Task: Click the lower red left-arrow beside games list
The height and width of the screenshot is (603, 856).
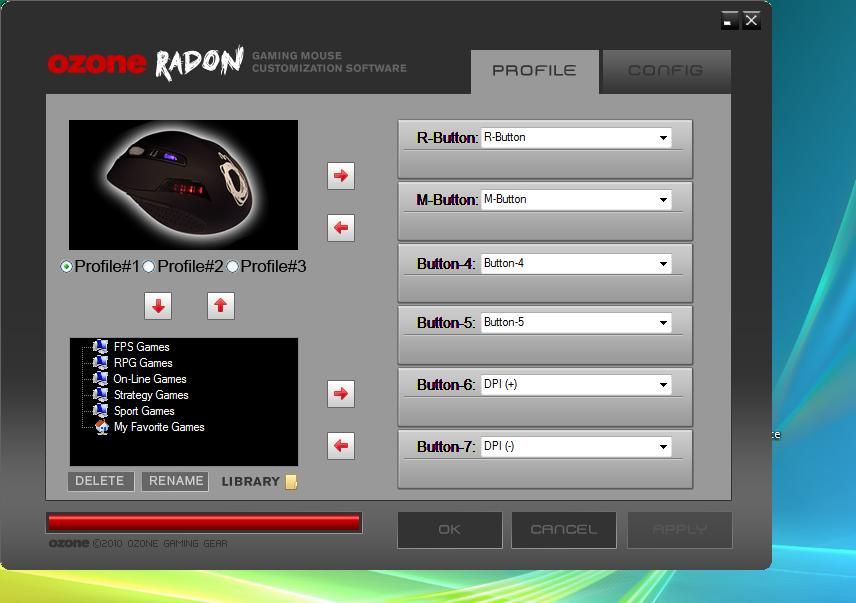Action: pyautogui.click(x=341, y=446)
